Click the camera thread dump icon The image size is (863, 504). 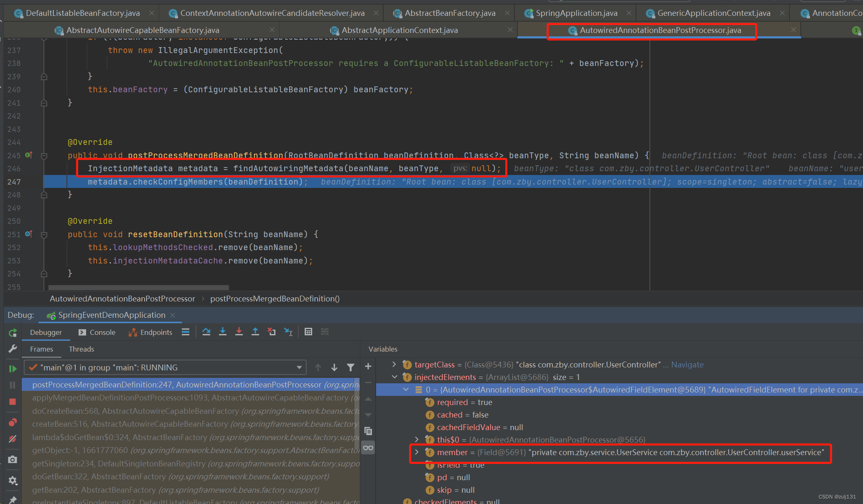(13, 459)
